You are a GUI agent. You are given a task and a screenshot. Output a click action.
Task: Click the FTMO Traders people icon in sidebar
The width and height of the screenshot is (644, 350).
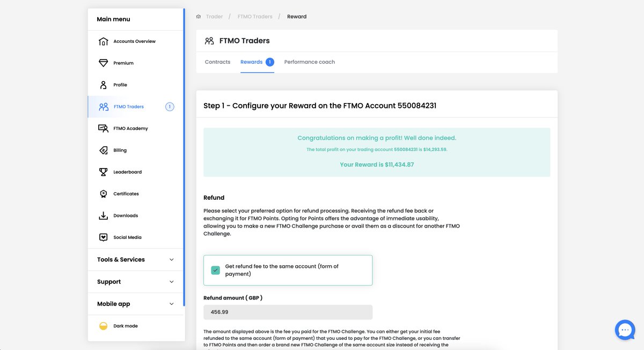(104, 107)
